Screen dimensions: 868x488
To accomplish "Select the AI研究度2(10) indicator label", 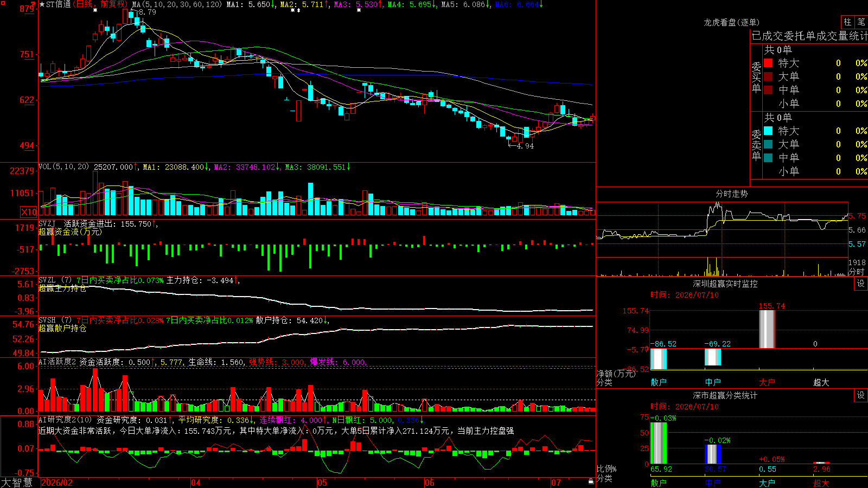I will [65, 420].
